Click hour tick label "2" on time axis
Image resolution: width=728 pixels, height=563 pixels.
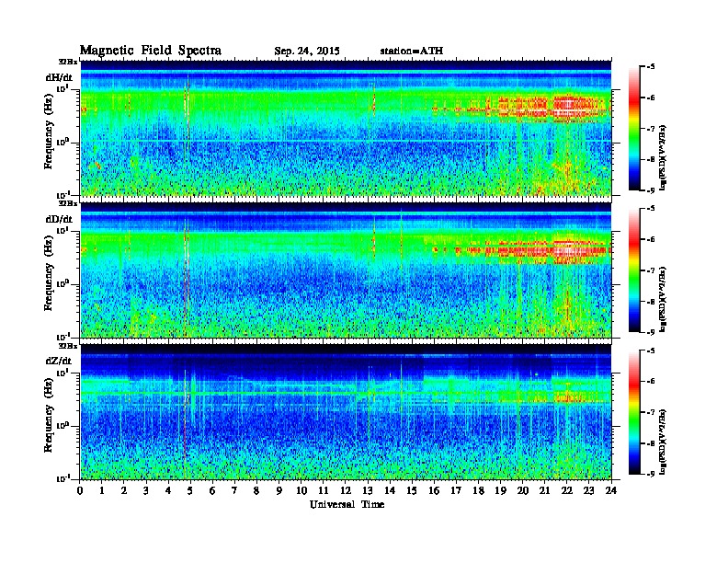click(124, 490)
